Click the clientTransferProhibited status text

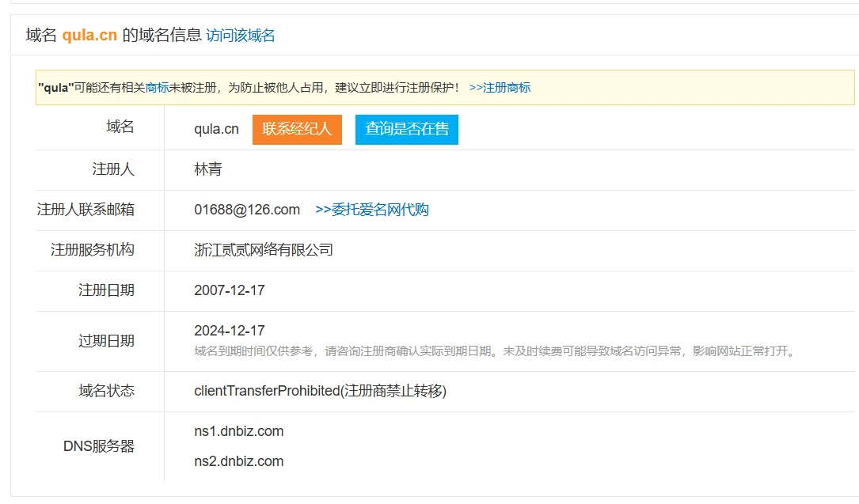(320, 391)
